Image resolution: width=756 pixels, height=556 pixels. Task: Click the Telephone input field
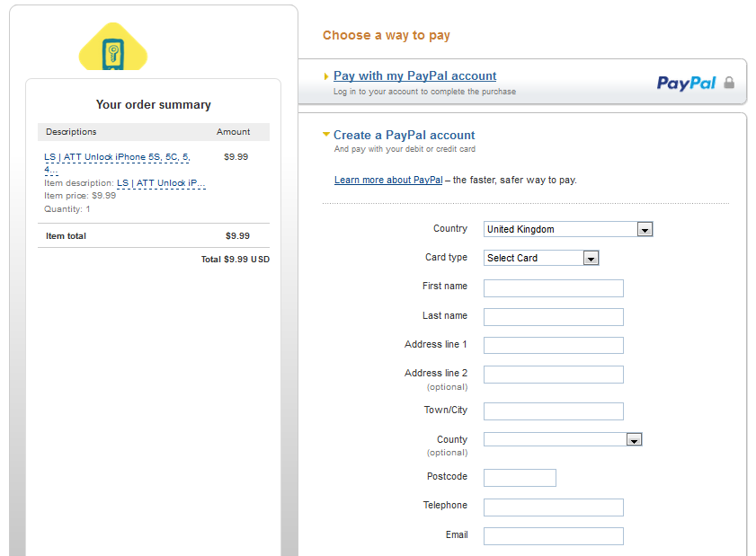(x=553, y=507)
